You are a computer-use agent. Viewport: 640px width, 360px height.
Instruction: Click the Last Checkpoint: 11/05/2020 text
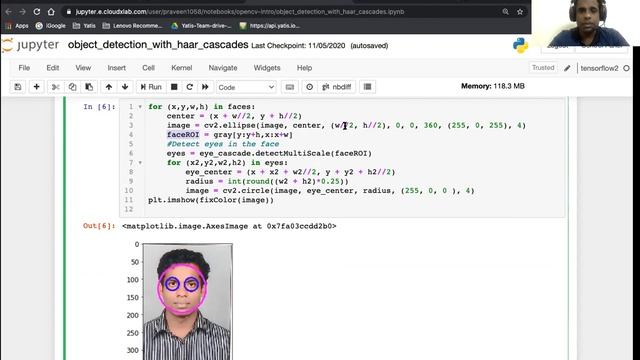coord(298,46)
